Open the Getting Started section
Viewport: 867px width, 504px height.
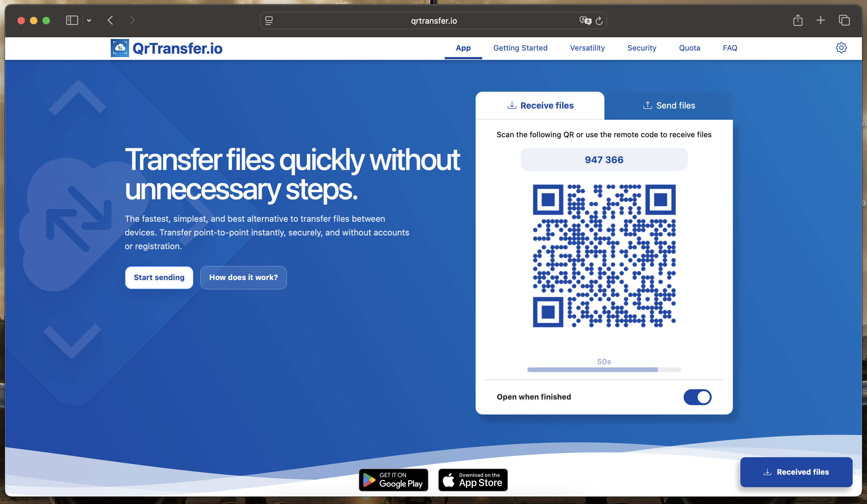(520, 48)
